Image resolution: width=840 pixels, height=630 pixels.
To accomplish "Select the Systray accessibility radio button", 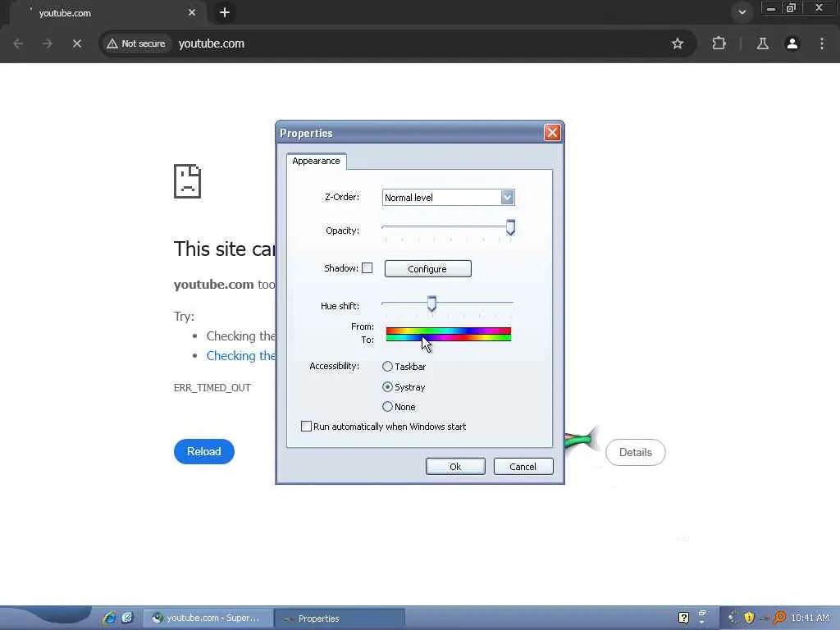I will 387,387.
